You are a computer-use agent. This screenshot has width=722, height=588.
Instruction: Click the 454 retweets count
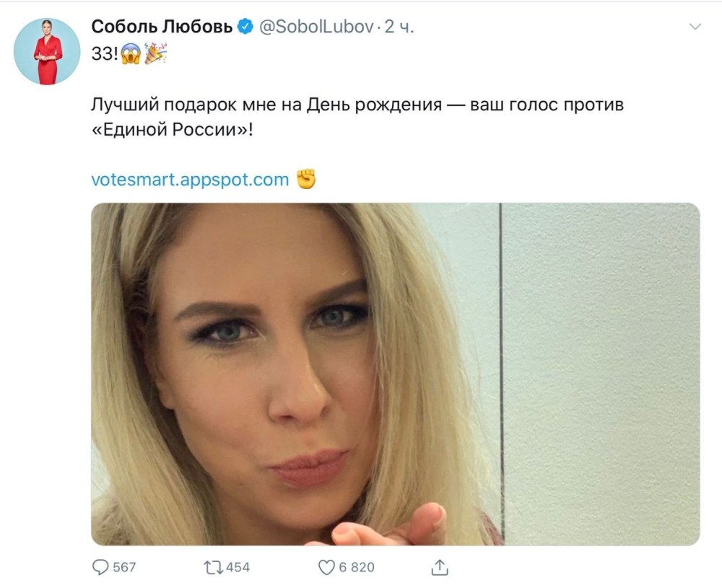pyautogui.click(x=238, y=567)
